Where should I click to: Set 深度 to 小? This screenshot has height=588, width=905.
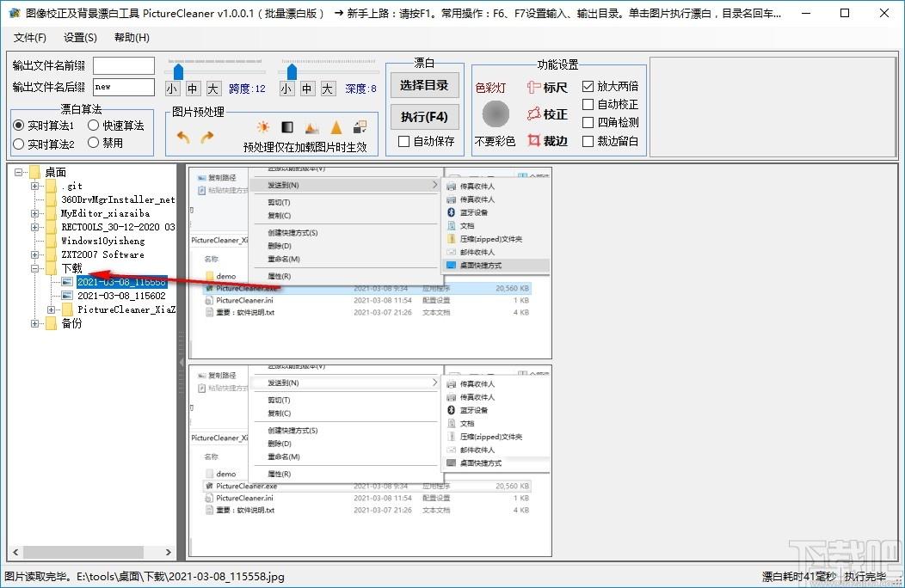286,89
